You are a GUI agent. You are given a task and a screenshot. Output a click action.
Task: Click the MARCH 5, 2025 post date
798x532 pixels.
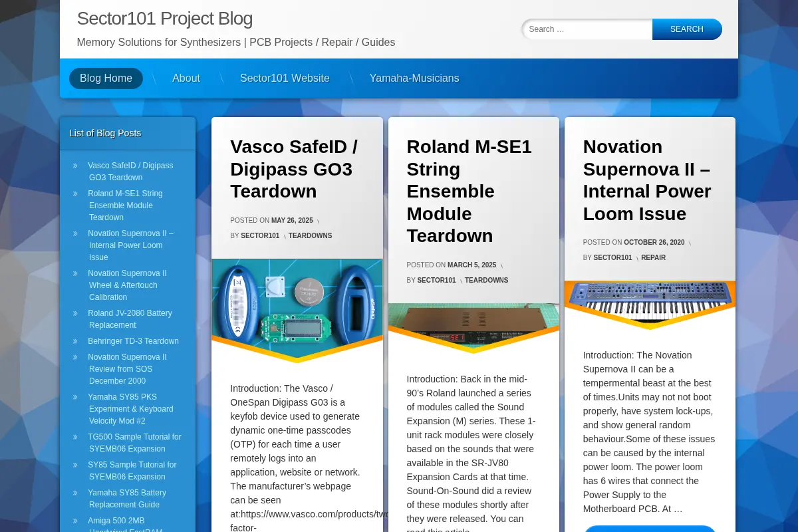pyautogui.click(x=471, y=265)
